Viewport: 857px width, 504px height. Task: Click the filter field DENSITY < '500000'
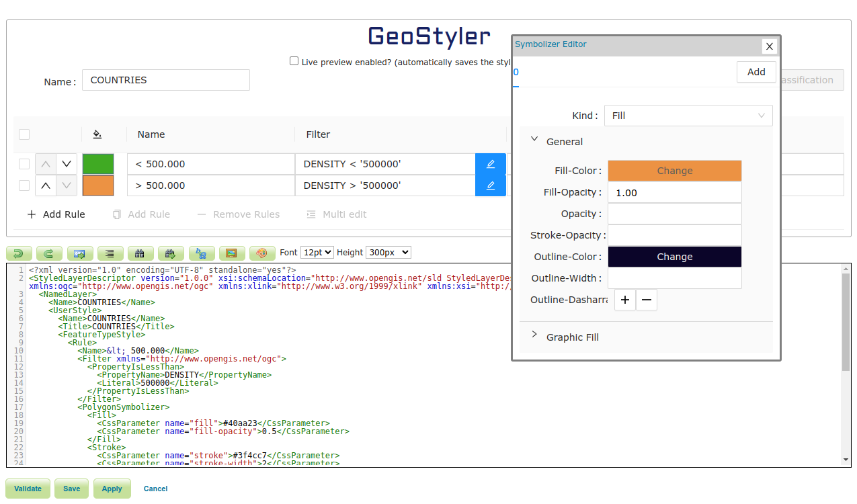click(x=385, y=164)
